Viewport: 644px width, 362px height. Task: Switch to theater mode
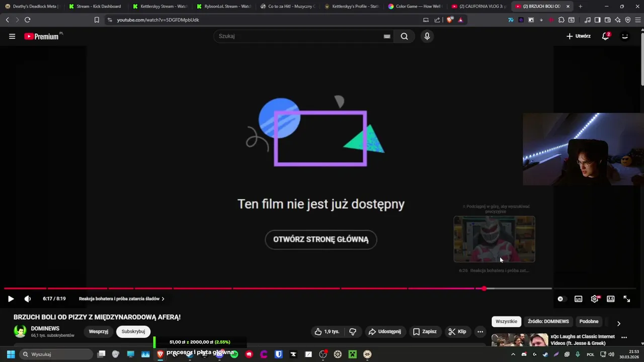tap(610, 299)
